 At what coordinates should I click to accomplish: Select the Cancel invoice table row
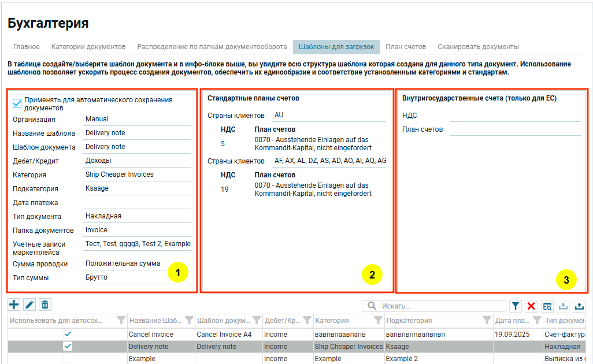(151, 335)
